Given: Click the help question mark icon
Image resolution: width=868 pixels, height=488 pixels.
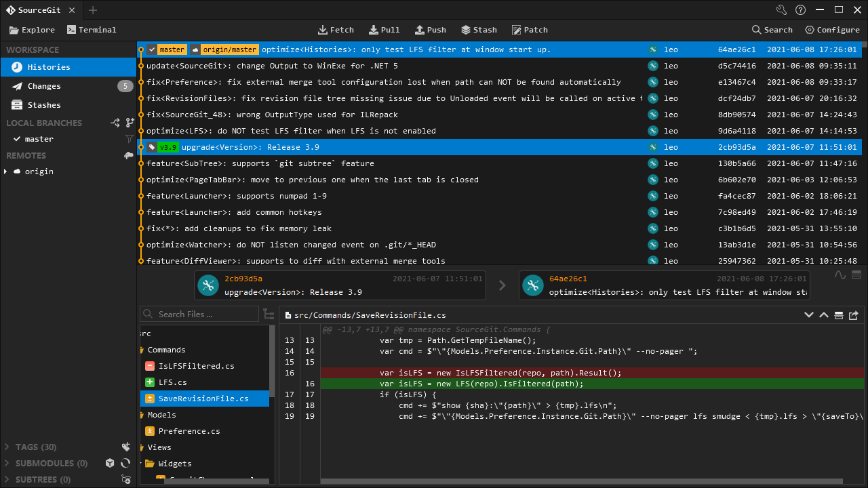Looking at the screenshot, I should point(801,10).
